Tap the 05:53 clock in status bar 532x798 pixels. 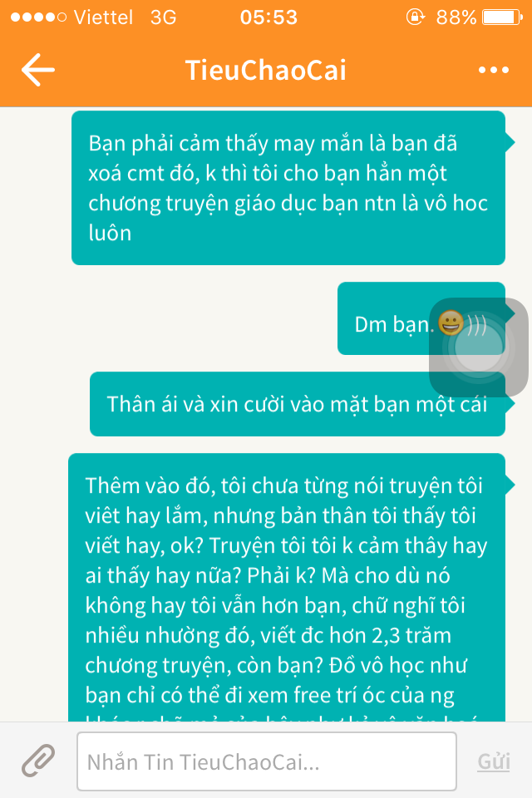268,17
